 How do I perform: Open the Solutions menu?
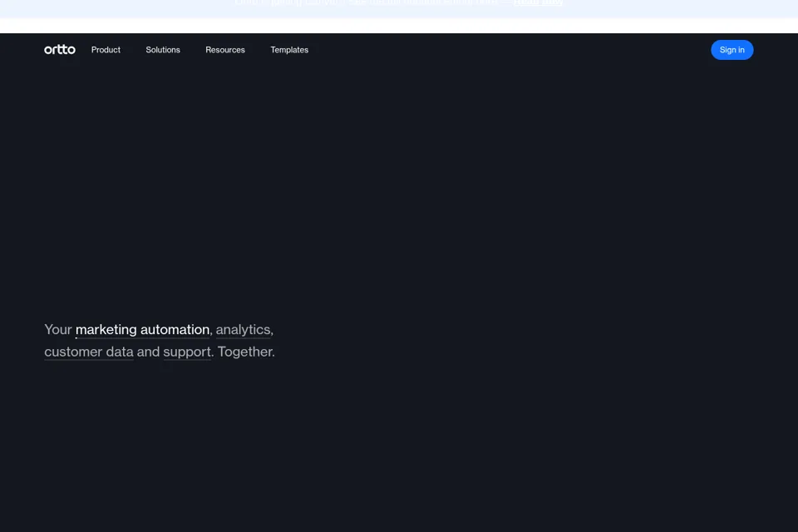pos(163,50)
